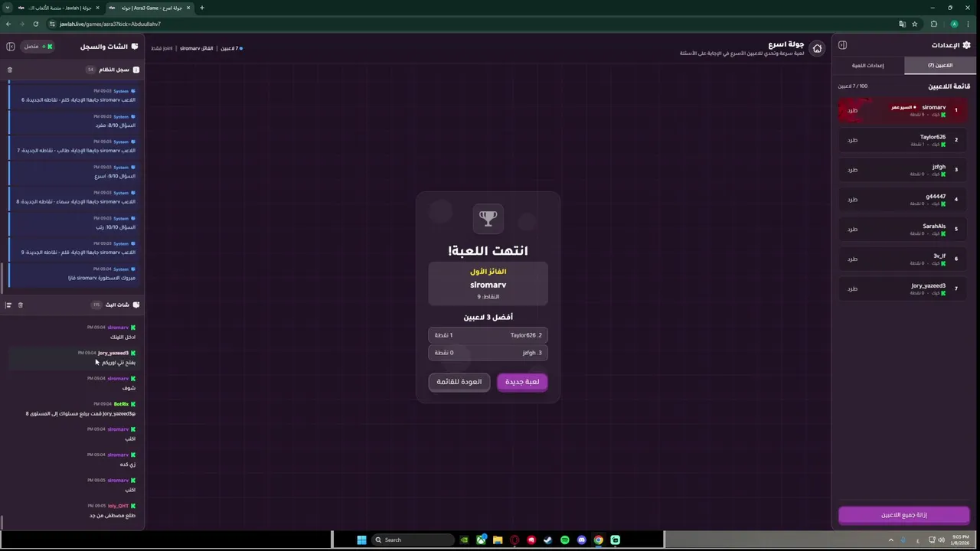Viewport: 980px width, 551px height.
Task: Click the trophy icon in the results dialog
Action: click(x=488, y=218)
